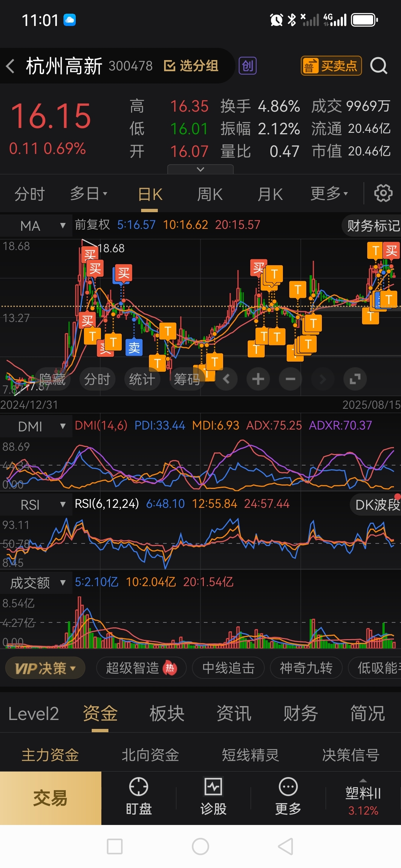
Task: Open the RSI indicator dropdown
Action: (36, 504)
